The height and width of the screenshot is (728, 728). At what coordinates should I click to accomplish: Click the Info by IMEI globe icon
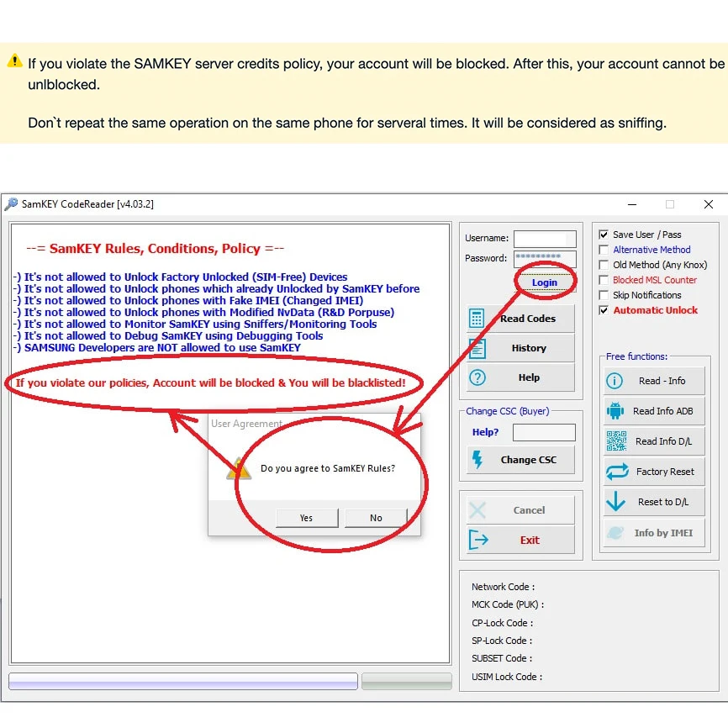[x=615, y=532]
